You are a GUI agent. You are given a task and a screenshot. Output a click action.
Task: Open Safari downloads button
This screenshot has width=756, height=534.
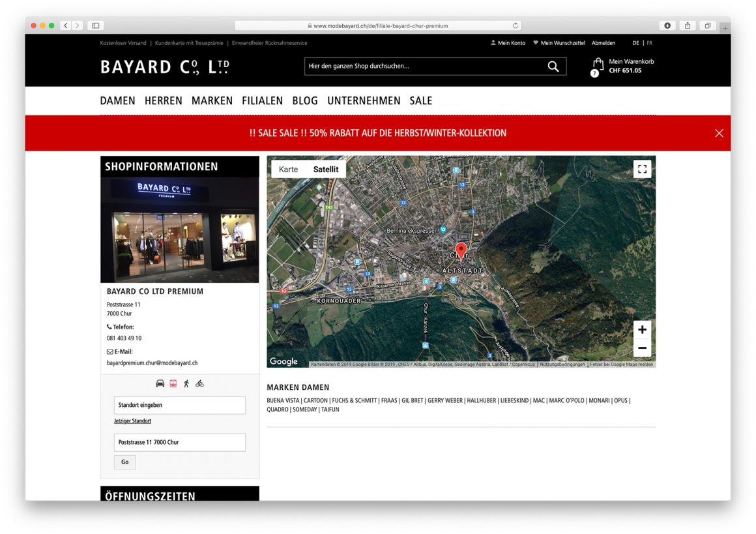(x=667, y=25)
